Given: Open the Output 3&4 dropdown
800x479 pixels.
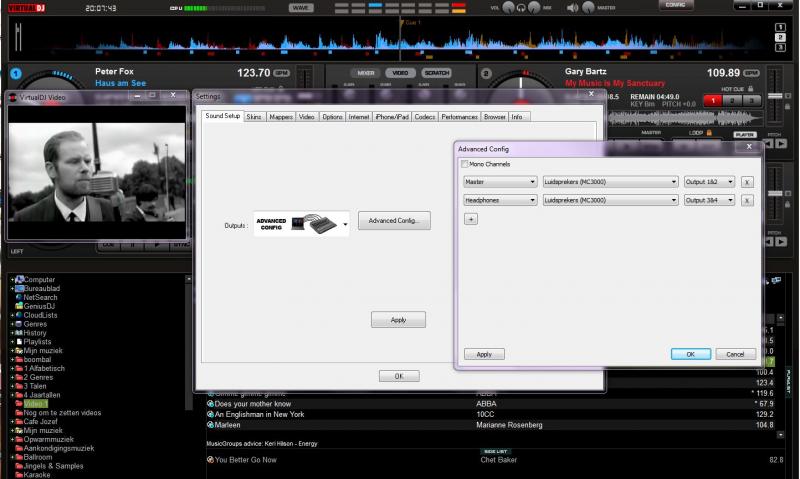Looking at the screenshot, I should point(709,200).
